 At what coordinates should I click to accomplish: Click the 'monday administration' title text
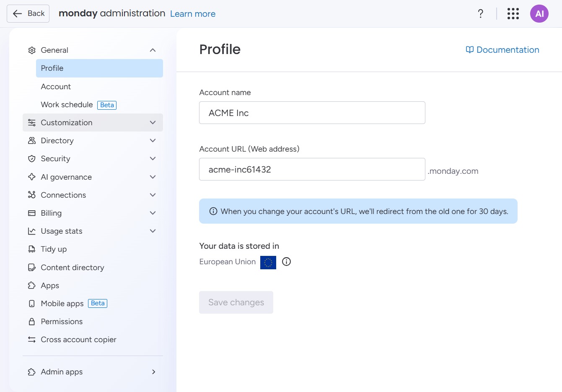coord(112,13)
